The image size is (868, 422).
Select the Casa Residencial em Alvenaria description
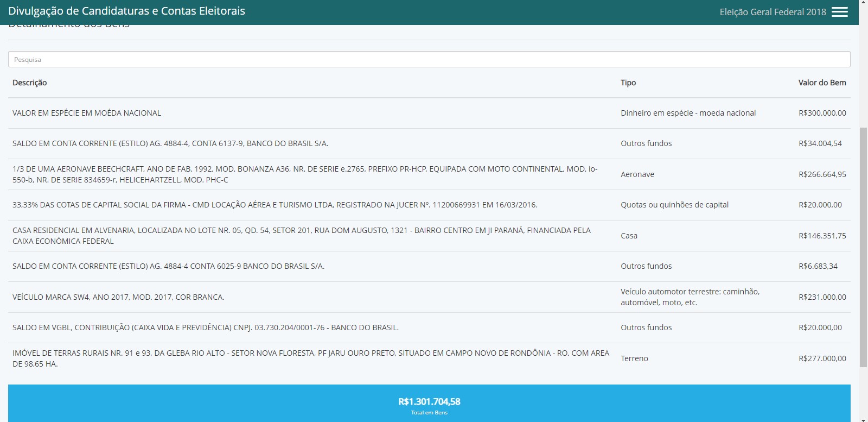click(x=301, y=236)
